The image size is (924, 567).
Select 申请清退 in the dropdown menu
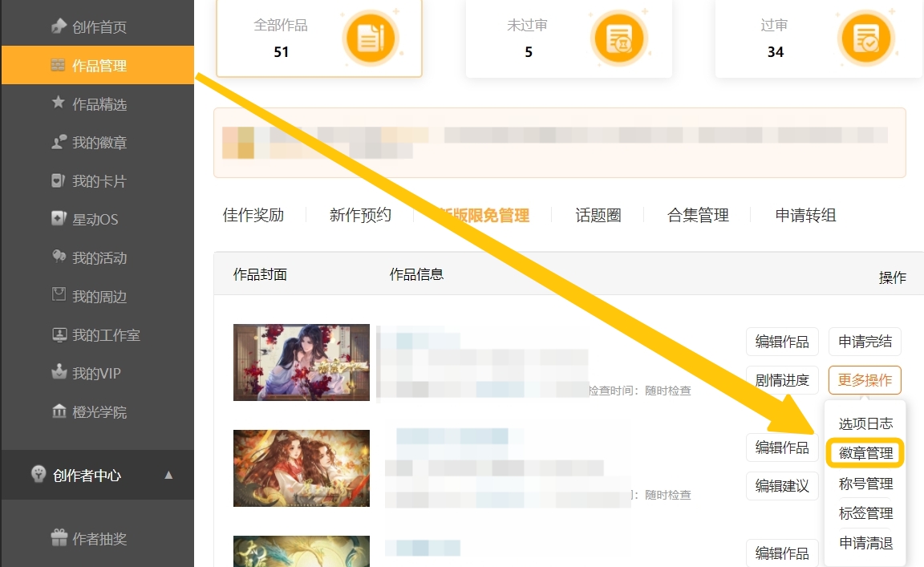(x=865, y=543)
